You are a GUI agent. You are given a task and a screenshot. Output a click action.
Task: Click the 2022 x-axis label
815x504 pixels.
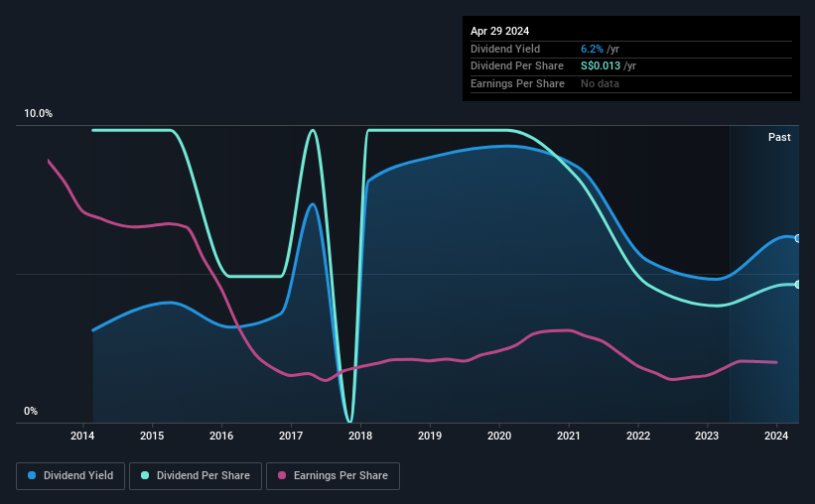[x=638, y=436]
